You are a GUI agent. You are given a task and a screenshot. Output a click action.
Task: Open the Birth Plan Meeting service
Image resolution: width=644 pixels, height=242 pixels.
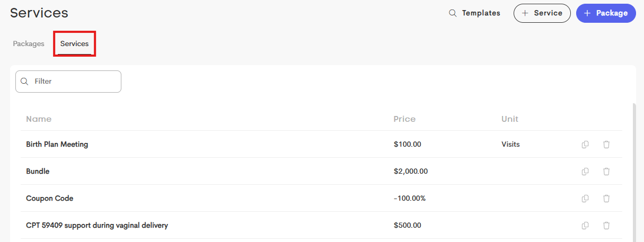pyautogui.click(x=57, y=144)
